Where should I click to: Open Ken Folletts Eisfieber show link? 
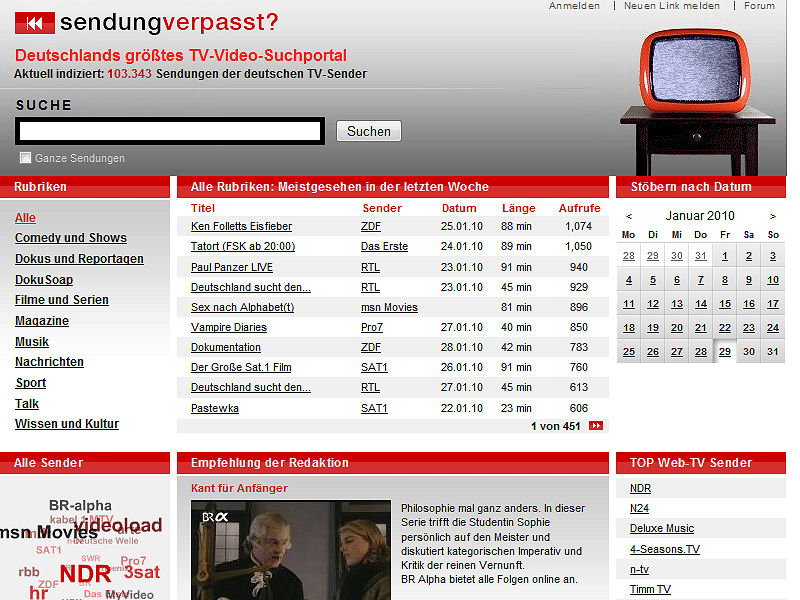point(241,227)
